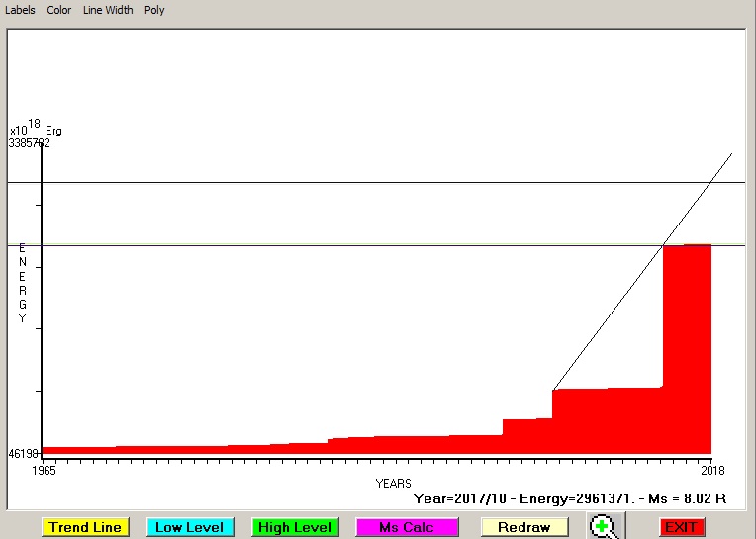The image size is (756, 539).
Task: Open the Line Width menu
Action: click(x=107, y=10)
